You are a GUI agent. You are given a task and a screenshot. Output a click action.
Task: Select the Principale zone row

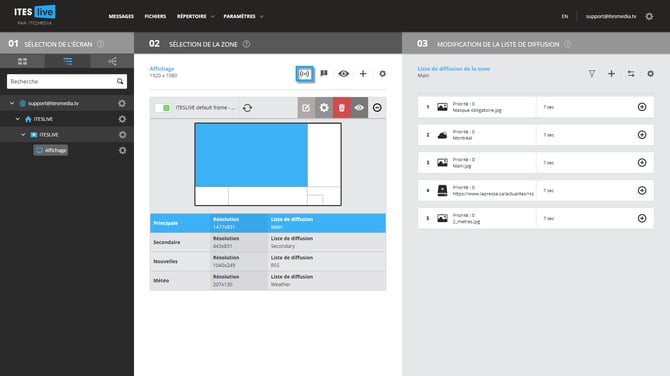[268, 223]
